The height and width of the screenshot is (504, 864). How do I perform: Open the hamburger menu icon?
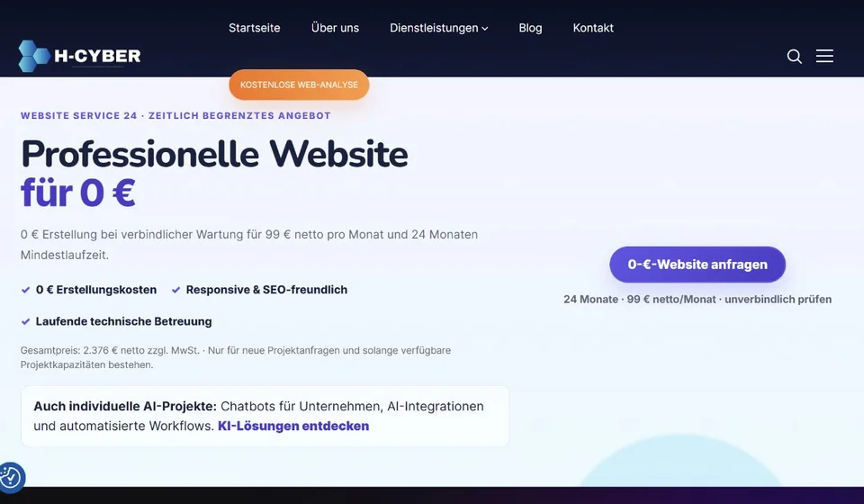(x=824, y=56)
